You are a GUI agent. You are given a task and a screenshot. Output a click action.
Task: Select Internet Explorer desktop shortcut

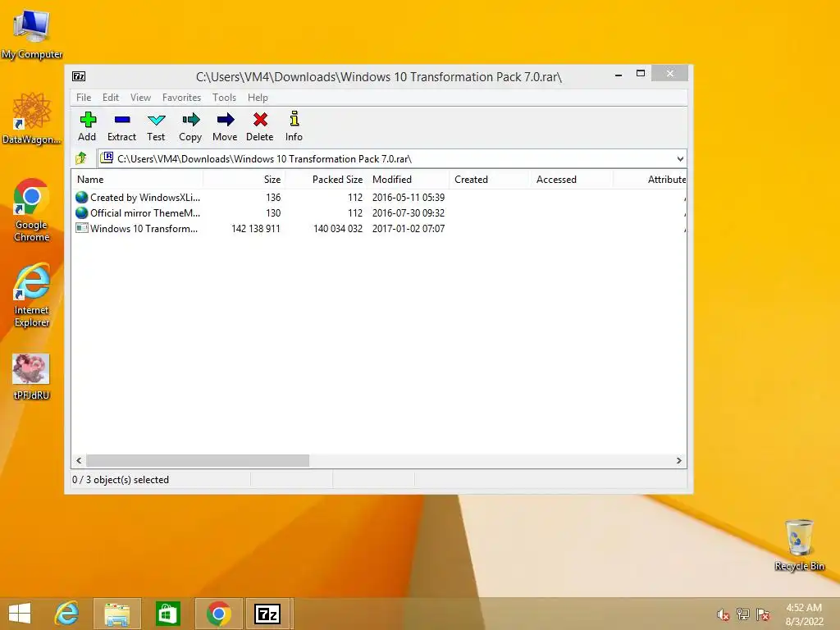pyautogui.click(x=32, y=295)
